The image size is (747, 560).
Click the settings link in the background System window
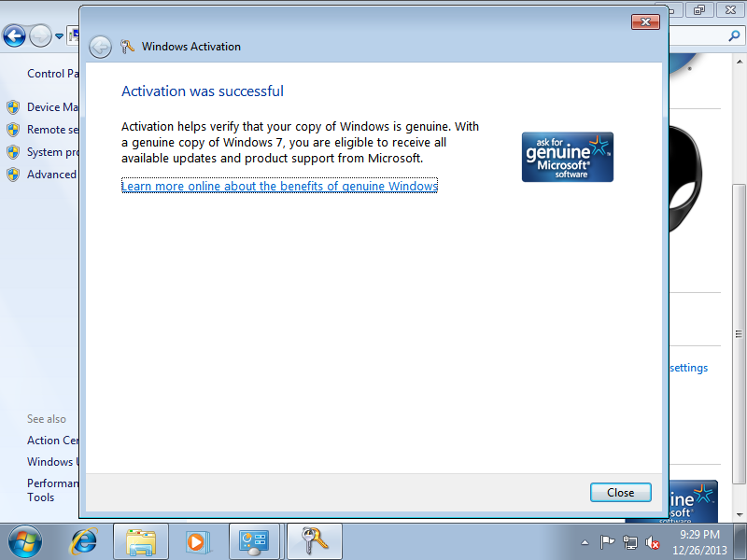689,368
